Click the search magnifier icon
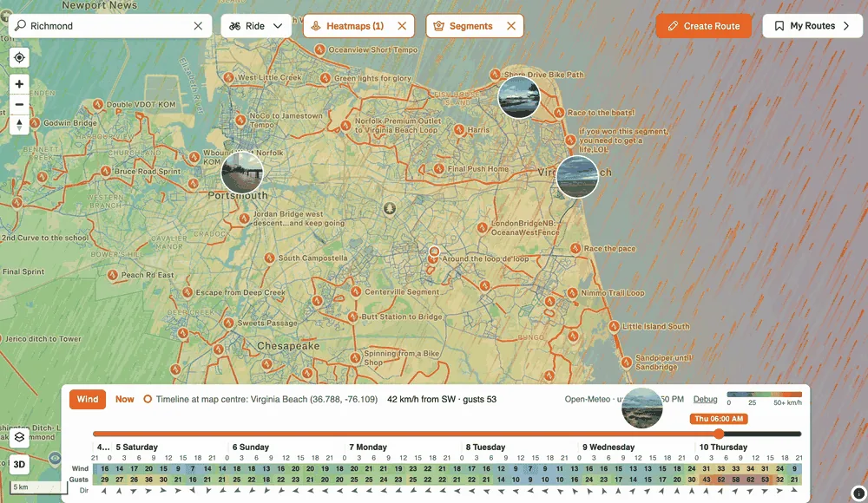868x503 pixels. tap(21, 25)
